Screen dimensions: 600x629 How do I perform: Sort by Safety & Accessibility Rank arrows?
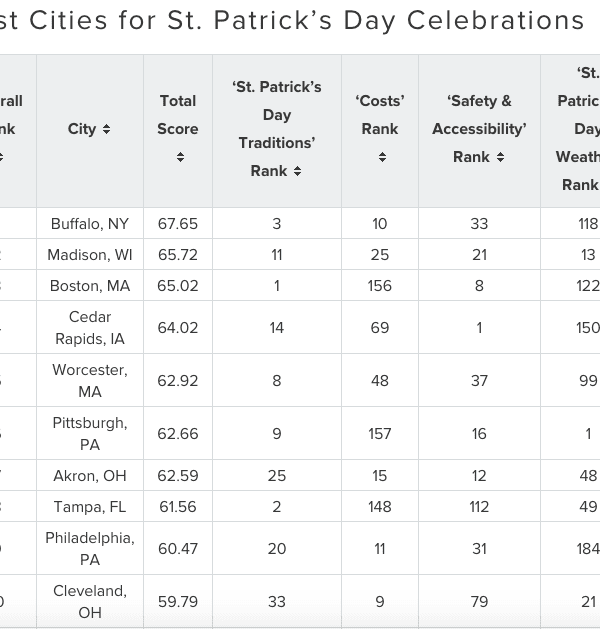pyautogui.click(x=500, y=157)
